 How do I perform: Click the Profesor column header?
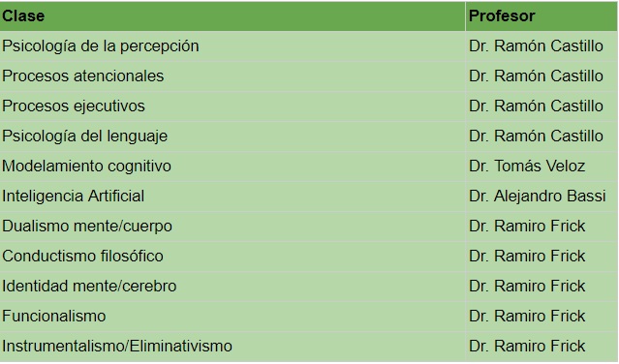click(542, 16)
